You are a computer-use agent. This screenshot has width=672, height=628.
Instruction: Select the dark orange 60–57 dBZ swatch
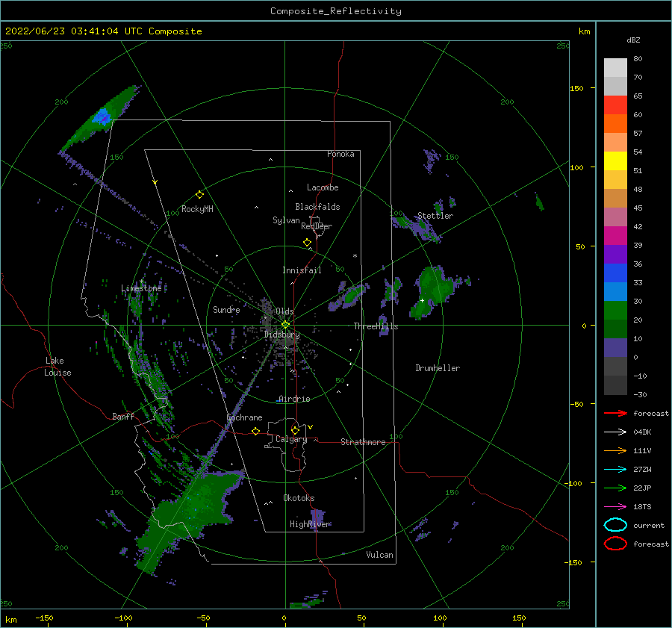[615, 123]
